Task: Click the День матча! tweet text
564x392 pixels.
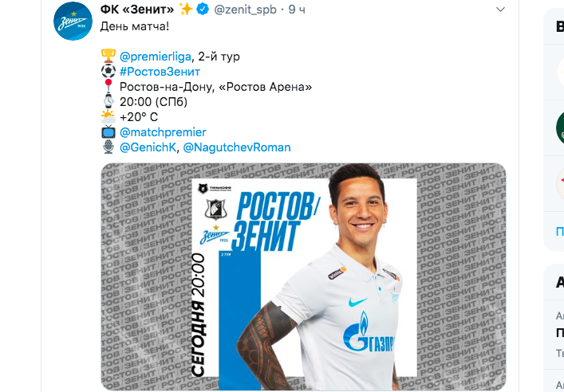Action: [134, 26]
